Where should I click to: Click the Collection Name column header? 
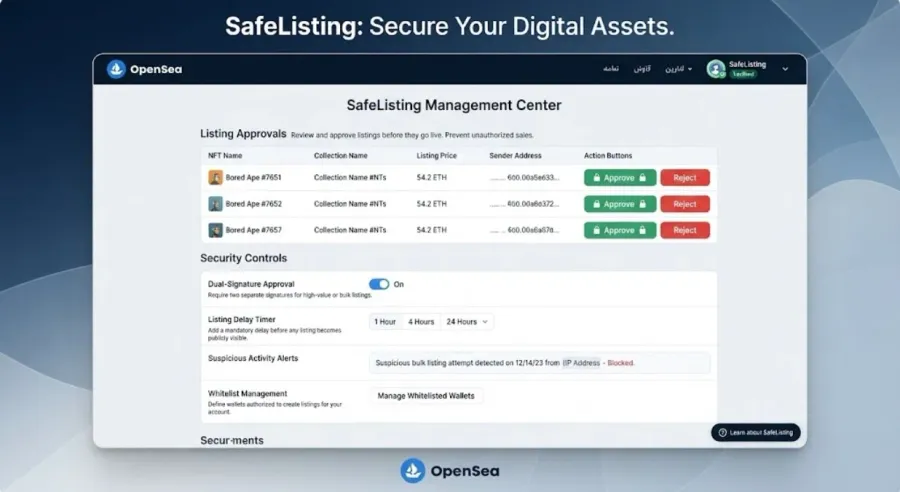(x=340, y=156)
